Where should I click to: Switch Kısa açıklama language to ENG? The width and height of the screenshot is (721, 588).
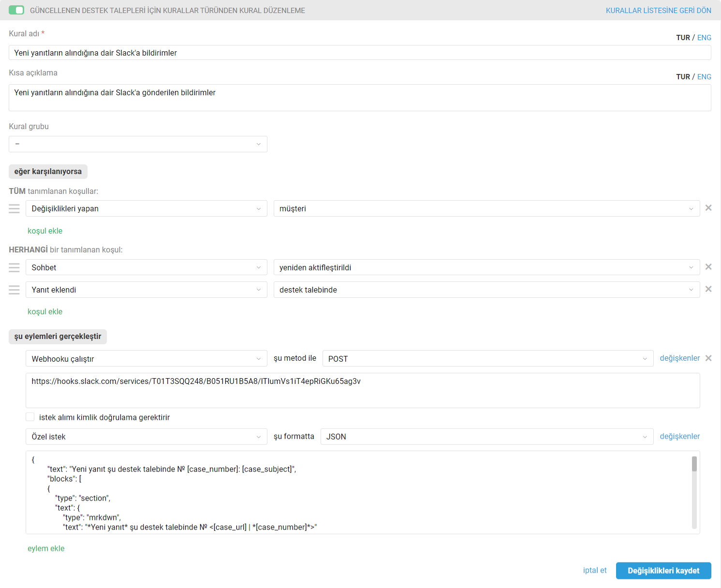pyautogui.click(x=704, y=77)
